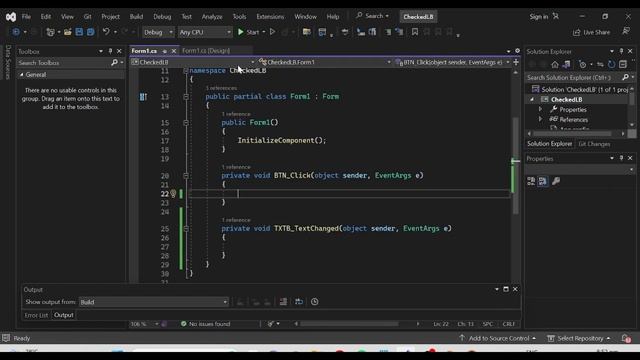Click the Pending Changes Filter clock icon
The height and width of the screenshot is (360, 640).
click(582, 64)
